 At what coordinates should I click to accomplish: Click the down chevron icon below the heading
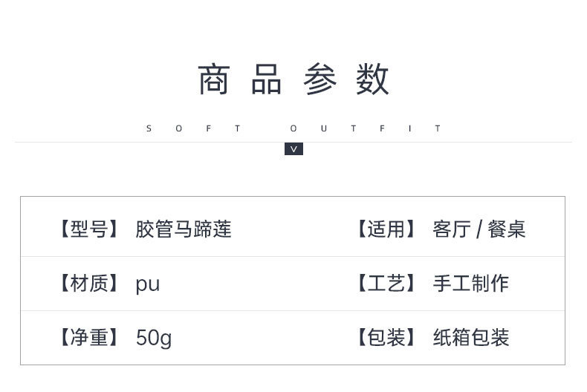[293, 149]
